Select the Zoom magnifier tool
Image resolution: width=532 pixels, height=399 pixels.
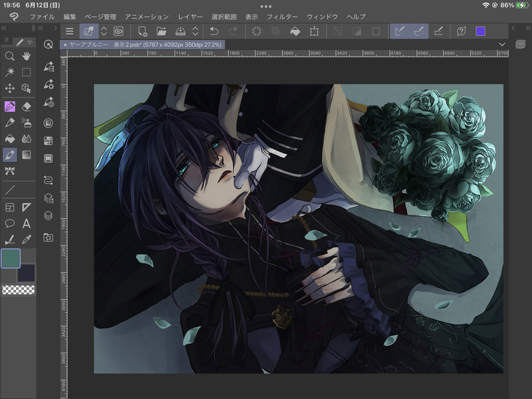tap(9, 56)
